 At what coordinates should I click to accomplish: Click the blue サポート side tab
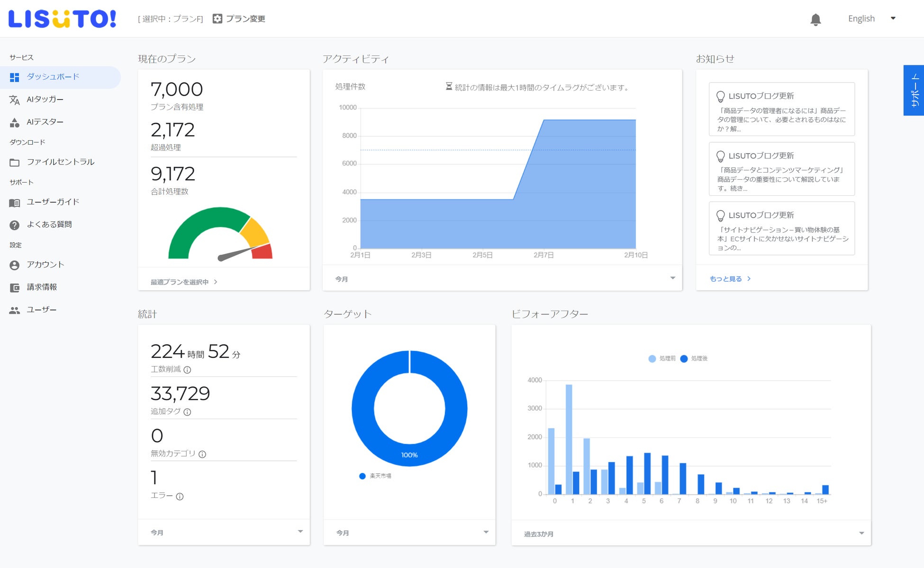(x=915, y=90)
